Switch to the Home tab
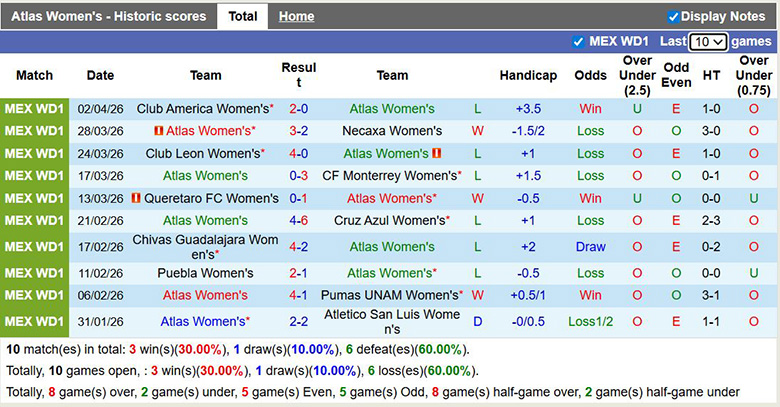The height and width of the screenshot is (407, 780). (x=296, y=16)
